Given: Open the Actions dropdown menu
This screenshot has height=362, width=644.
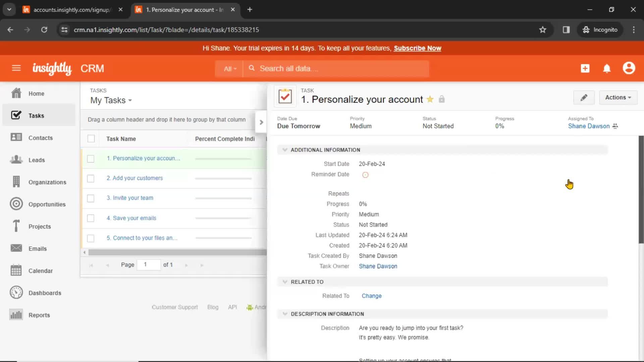Looking at the screenshot, I should coord(618,97).
